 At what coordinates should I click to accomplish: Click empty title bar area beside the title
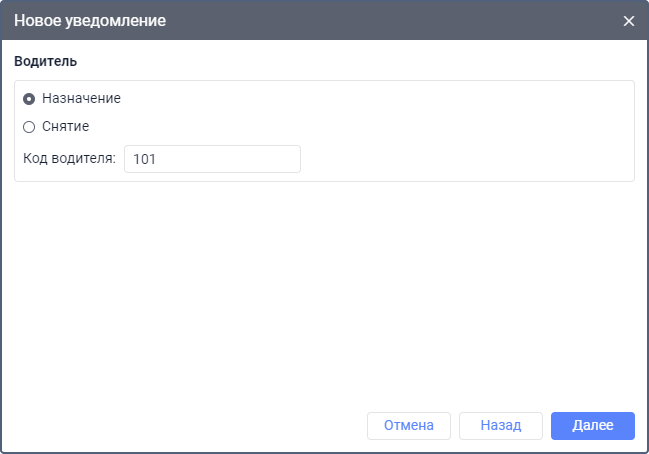point(400,21)
